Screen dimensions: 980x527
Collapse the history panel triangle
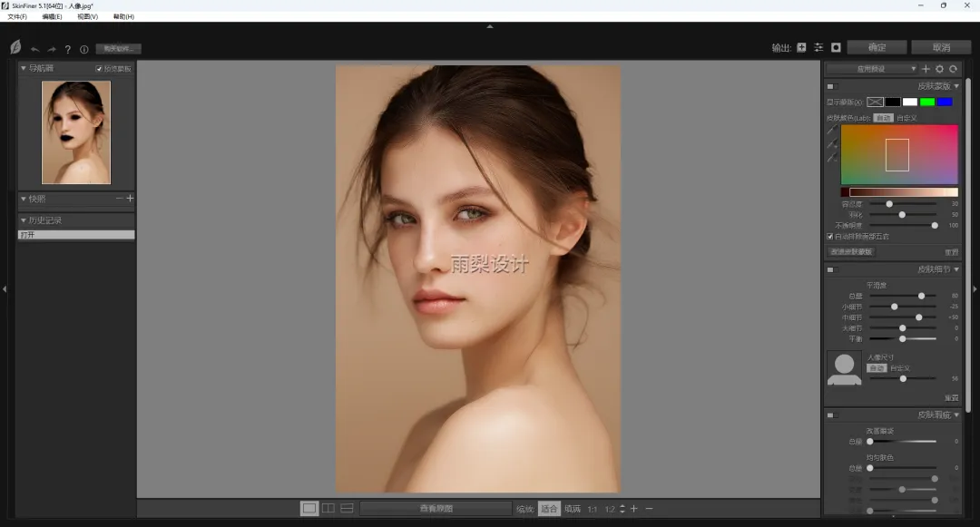23,220
